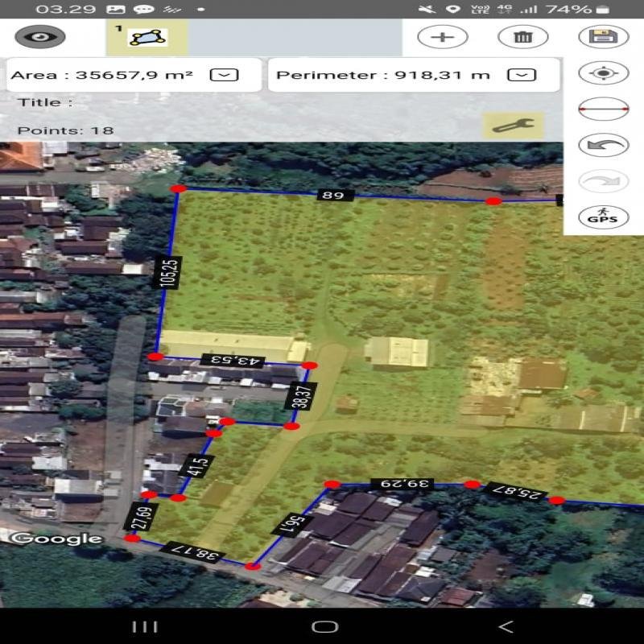The height and width of the screenshot is (644, 644).
Task: Center map with the location target icon
Action: 603,73
